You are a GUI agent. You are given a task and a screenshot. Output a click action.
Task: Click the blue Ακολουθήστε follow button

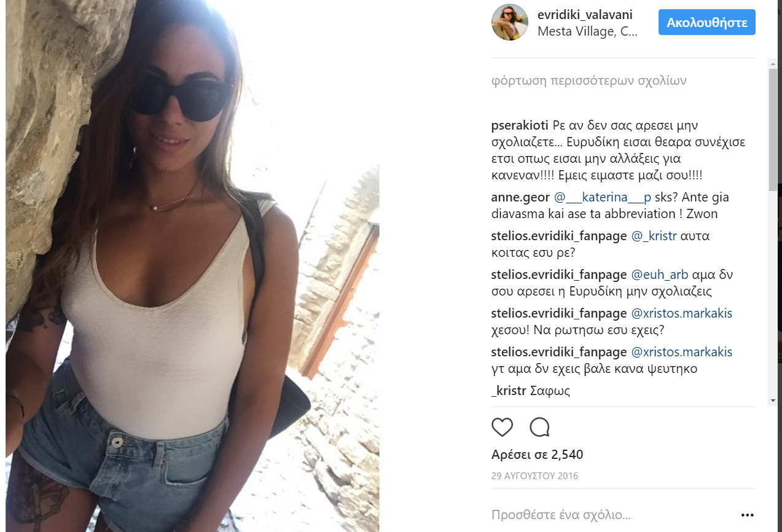coord(707,23)
